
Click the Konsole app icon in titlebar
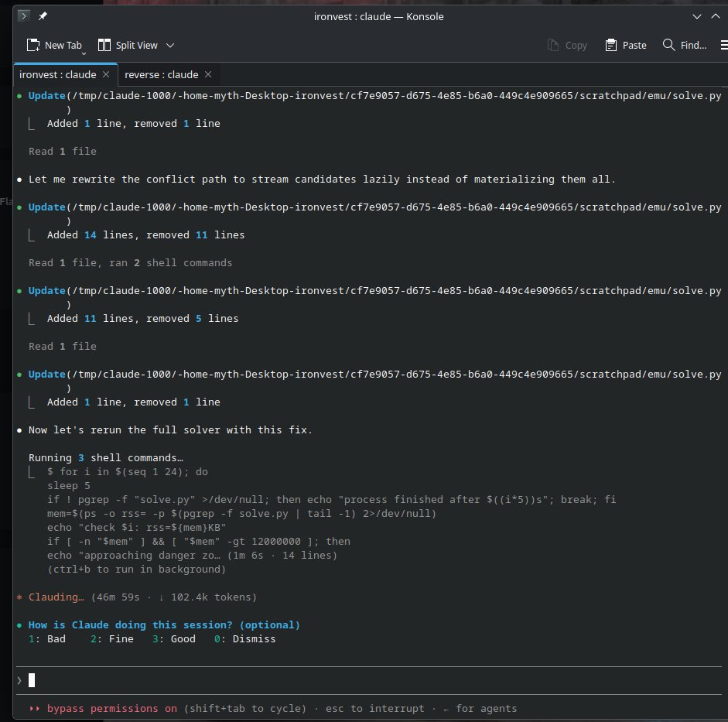24,15
